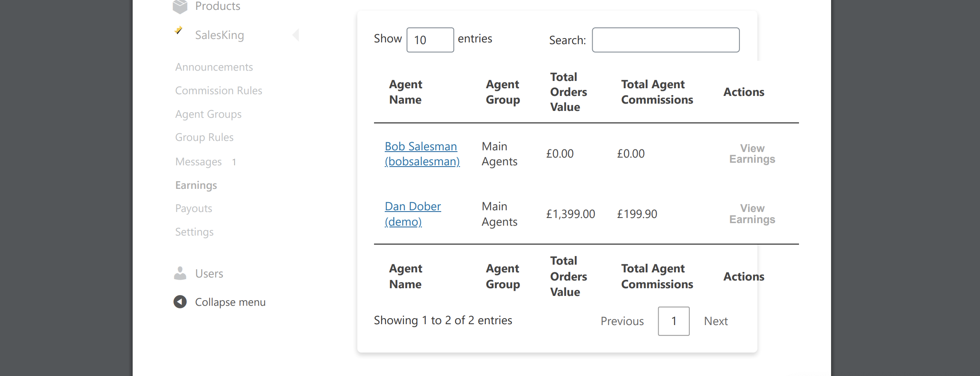The width and height of the screenshot is (980, 376).
Task: Click footer Agent Name column label
Action: (406, 276)
